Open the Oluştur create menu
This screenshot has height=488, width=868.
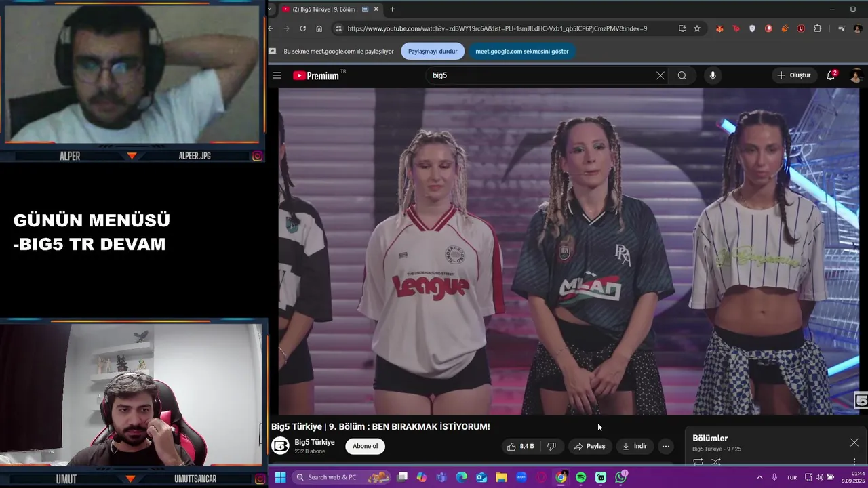coord(794,75)
